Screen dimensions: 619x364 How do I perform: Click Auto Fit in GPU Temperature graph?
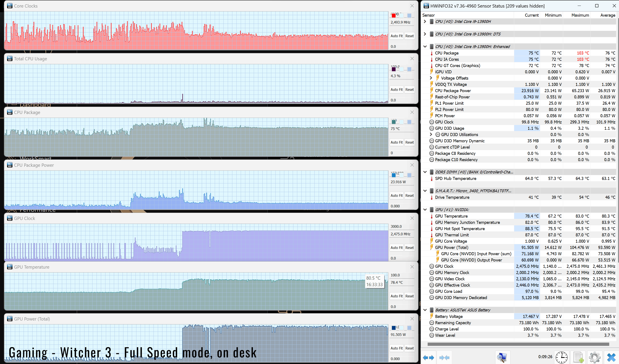[x=396, y=296]
